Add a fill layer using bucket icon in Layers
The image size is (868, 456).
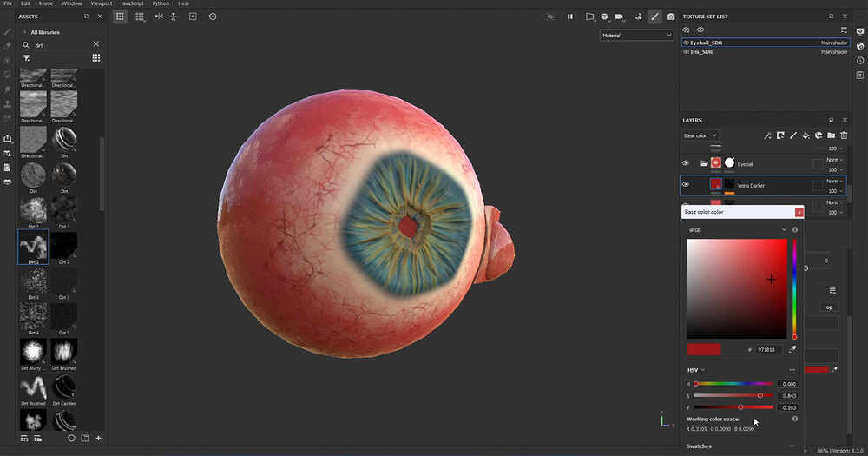(x=806, y=135)
